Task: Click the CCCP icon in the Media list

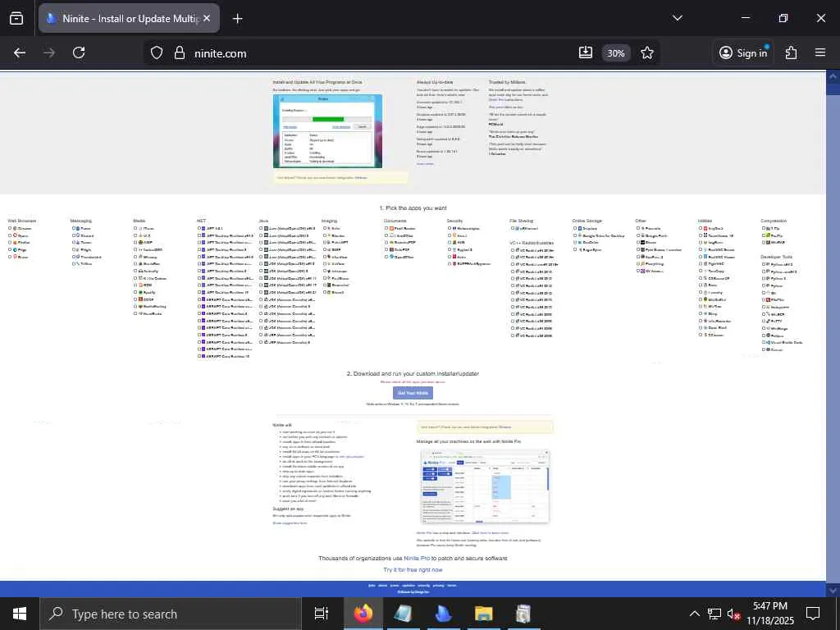Action: 140,299
